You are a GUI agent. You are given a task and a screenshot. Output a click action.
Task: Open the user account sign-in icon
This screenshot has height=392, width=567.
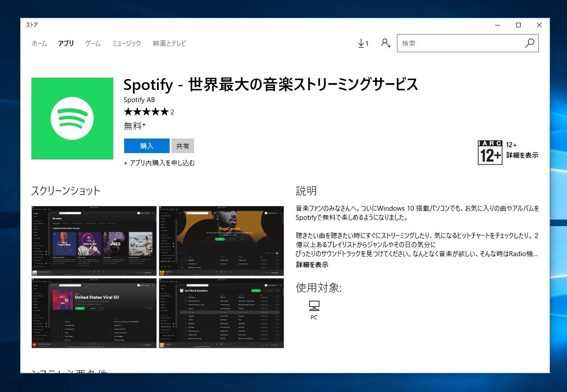[386, 43]
